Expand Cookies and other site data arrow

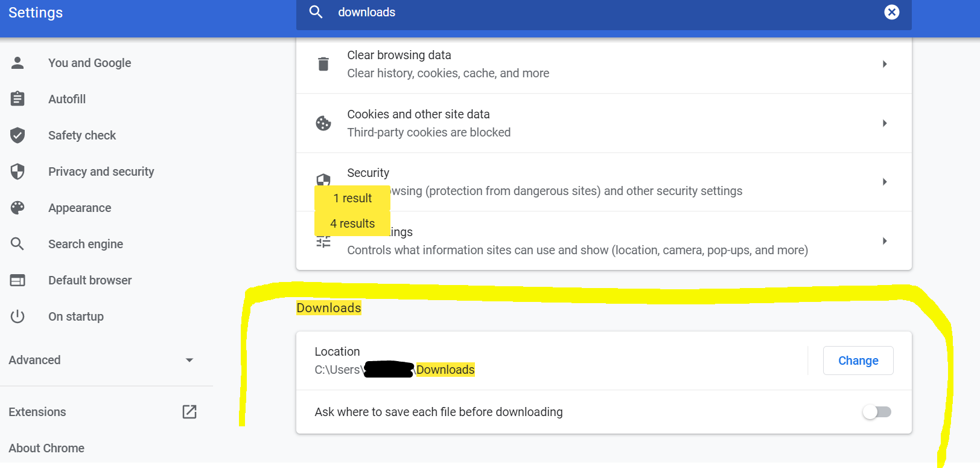coord(885,123)
